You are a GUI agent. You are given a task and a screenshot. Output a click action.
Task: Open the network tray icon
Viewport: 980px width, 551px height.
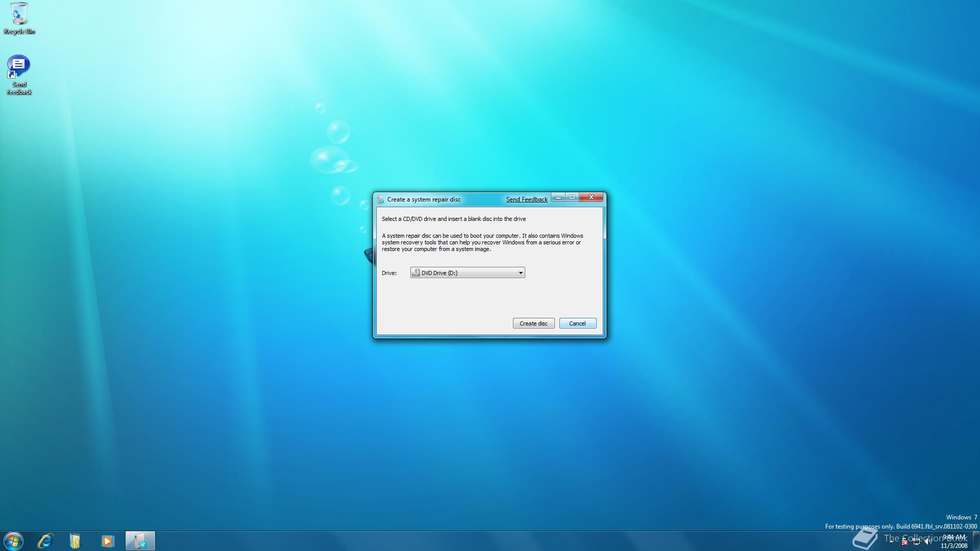tap(916, 542)
